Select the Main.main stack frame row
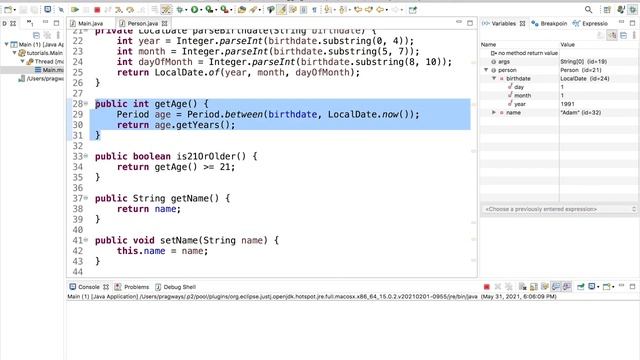640x360 pixels. 33,70
